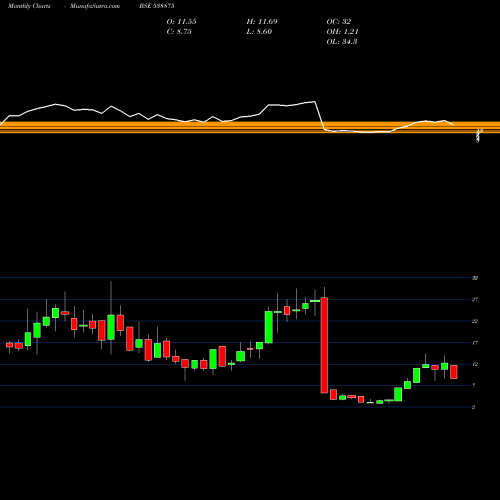Click the '32' price axis label
This screenshot has height=500, width=500.
click(x=475, y=278)
